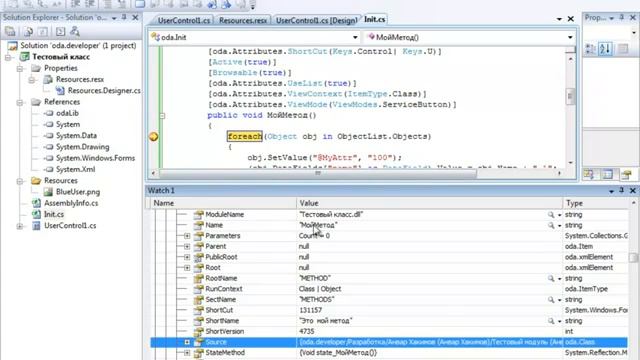Open text visualizer for ShortName value

coord(551,320)
